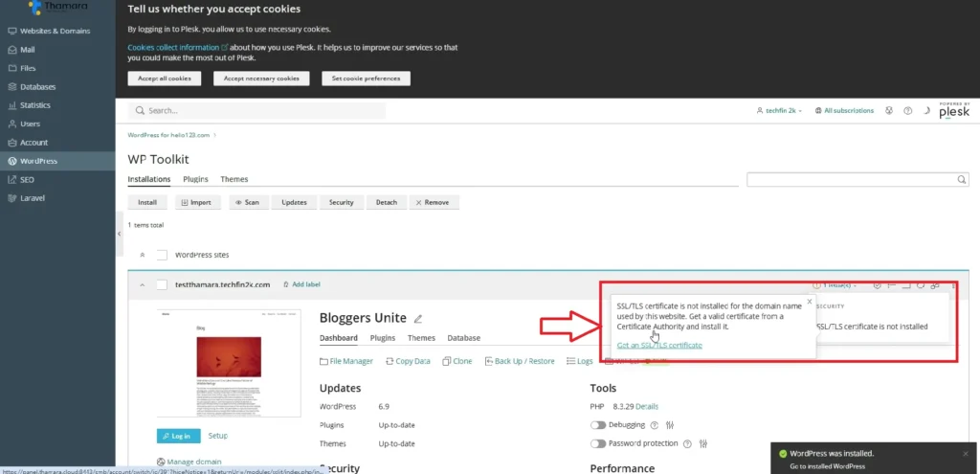Switch to WP Toolkit Plugins tab

click(x=195, y=179)
